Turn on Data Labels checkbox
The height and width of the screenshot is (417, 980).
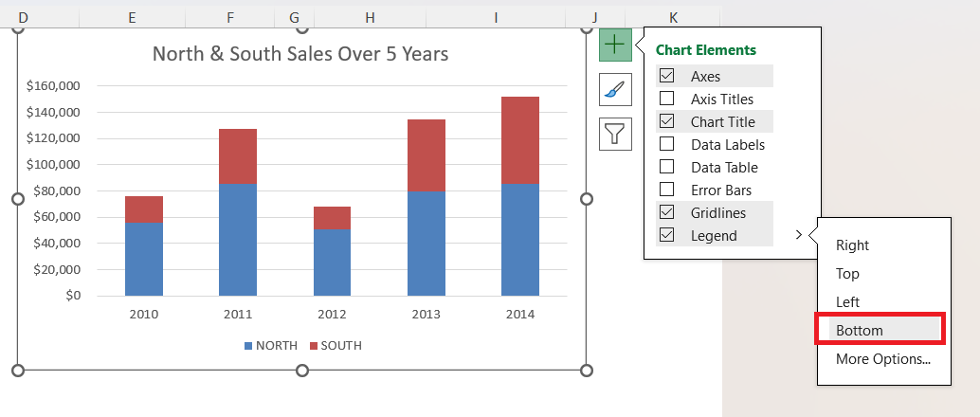(x=667, y=144)
